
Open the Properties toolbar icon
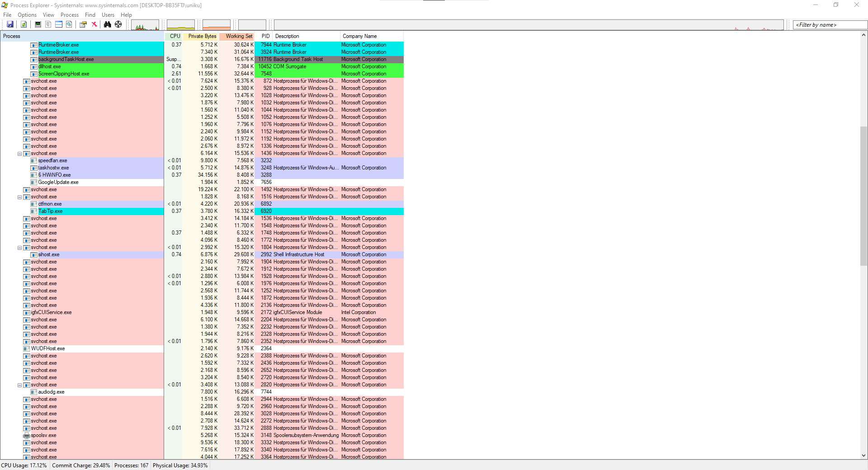click(x=83, y=24)
